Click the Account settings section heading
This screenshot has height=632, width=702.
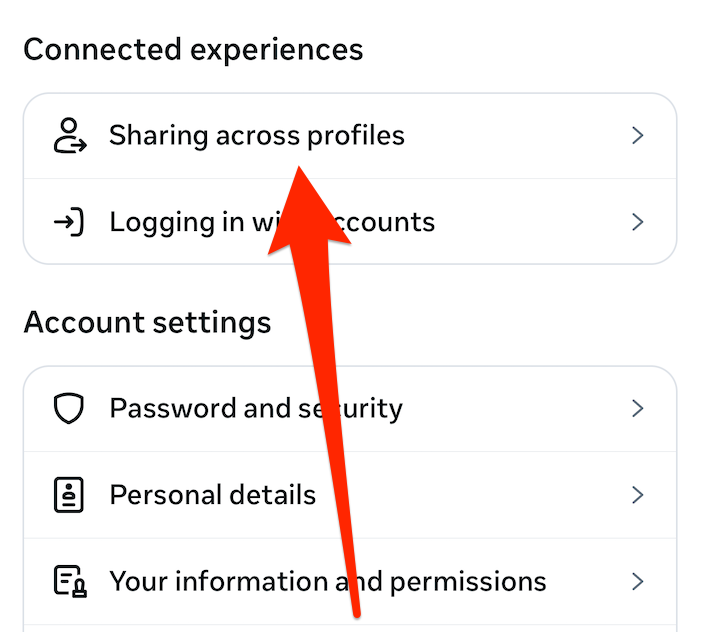[147, 322]
